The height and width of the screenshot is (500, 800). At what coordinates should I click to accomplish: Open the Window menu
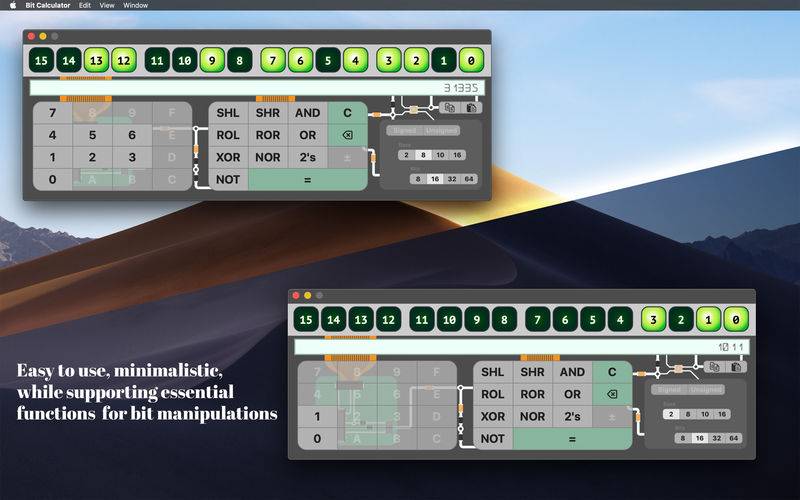coord(135,5)
